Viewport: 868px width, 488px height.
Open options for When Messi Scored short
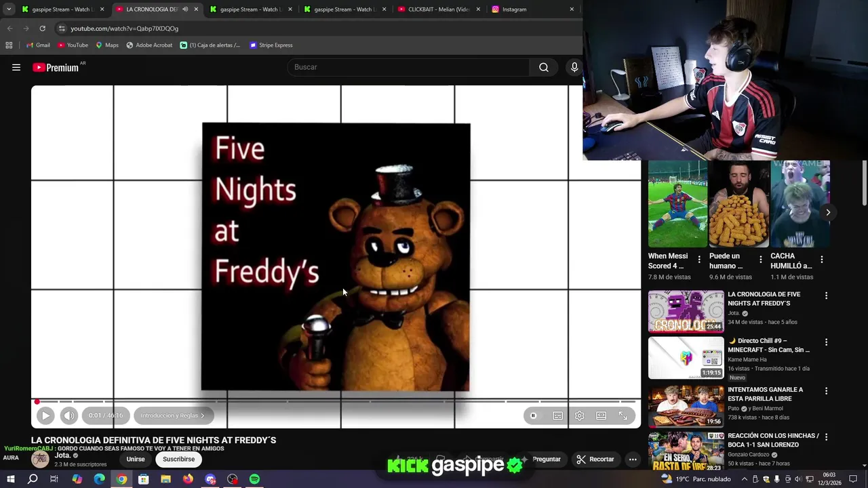coord(699,260)
